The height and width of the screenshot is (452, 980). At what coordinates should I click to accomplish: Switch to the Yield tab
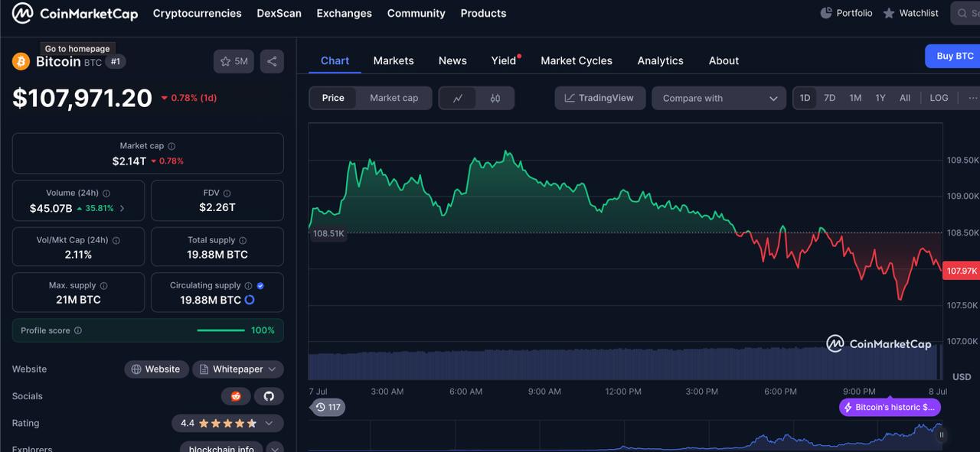(x=504, y=60)
